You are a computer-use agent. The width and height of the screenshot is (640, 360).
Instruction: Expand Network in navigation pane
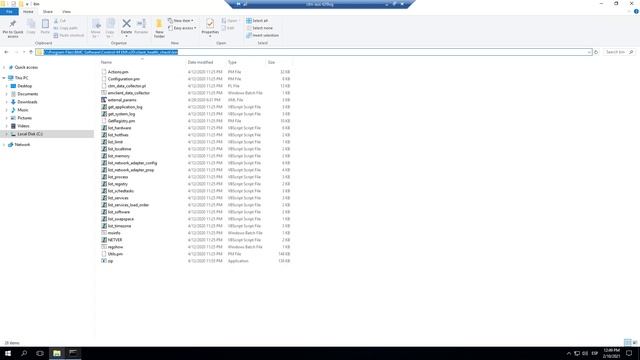[x=4, y=145]
